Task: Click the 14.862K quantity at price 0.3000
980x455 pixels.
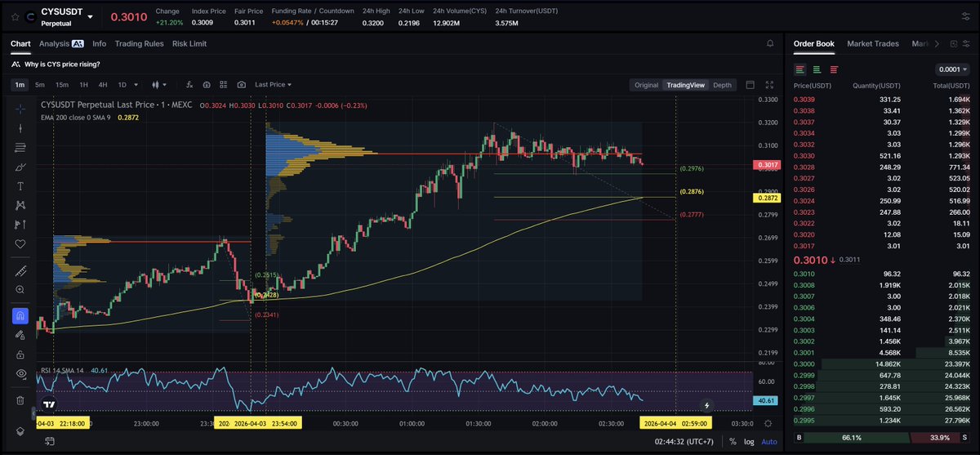Action: pos(887,364)
